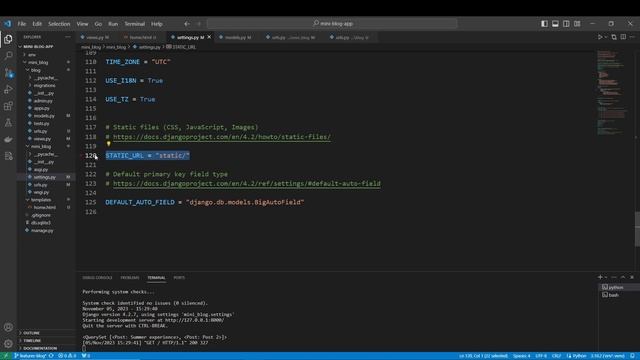640x360 pixels.
Task: Go forward with the navigation arrow
Action: 199,24
